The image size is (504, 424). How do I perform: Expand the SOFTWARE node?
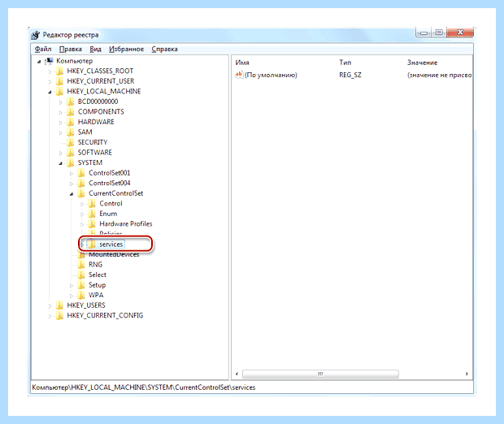point(60,154)
